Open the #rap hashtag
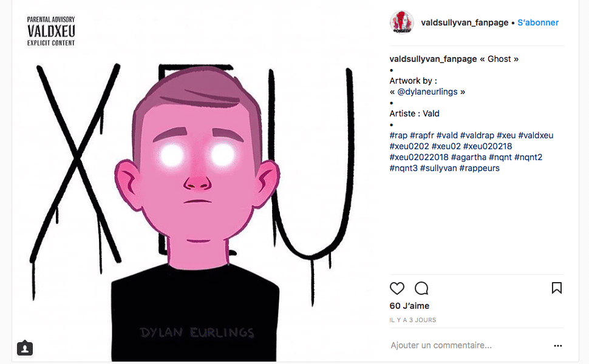 tap(398, 135)
